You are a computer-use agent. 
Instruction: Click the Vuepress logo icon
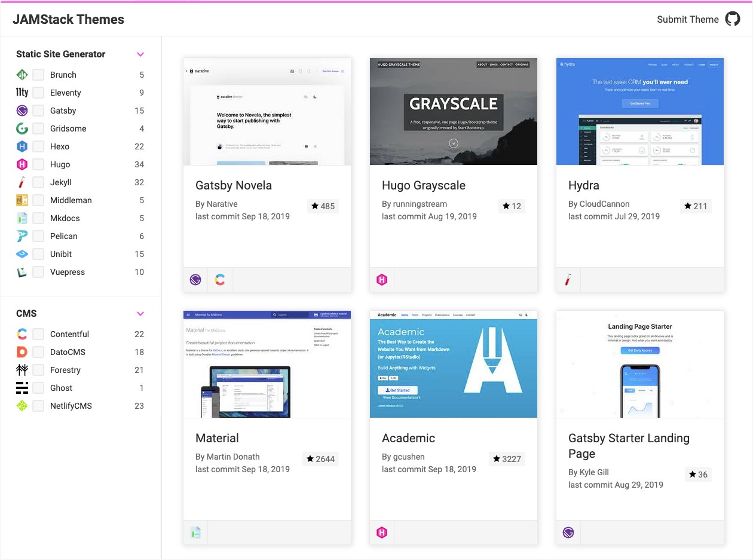click(22, 272)
